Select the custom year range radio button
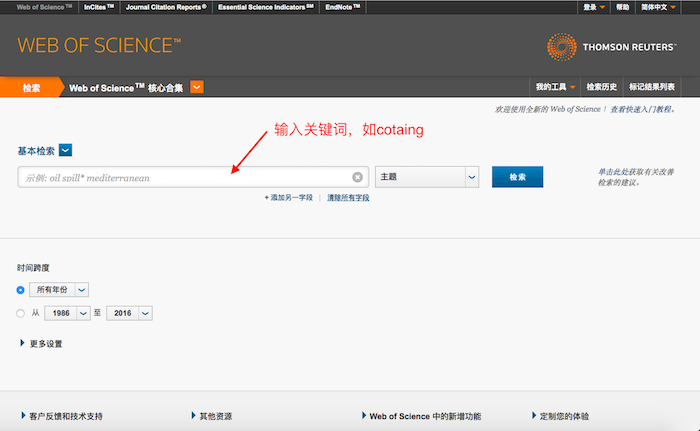This screenshot has height=431, width=700. [x=21, y=313]
